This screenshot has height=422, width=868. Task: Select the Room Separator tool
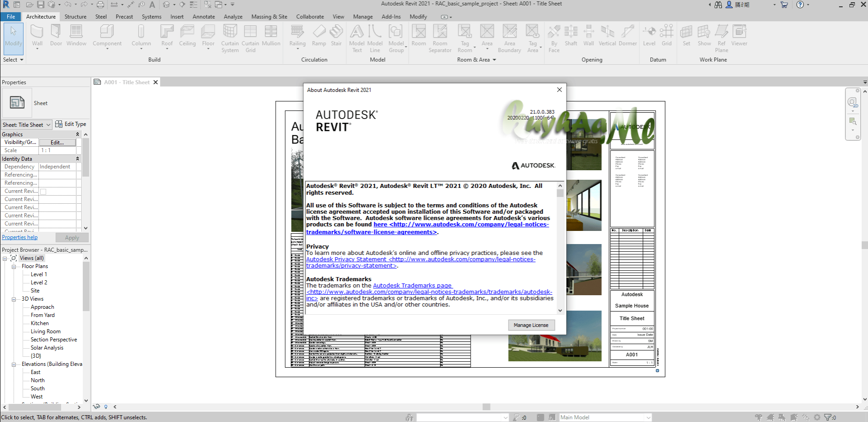440,38
